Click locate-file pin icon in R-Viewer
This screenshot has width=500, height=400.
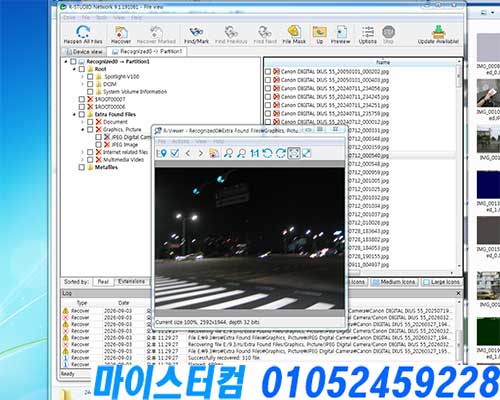pyautogui.click(x=162, y=153)
